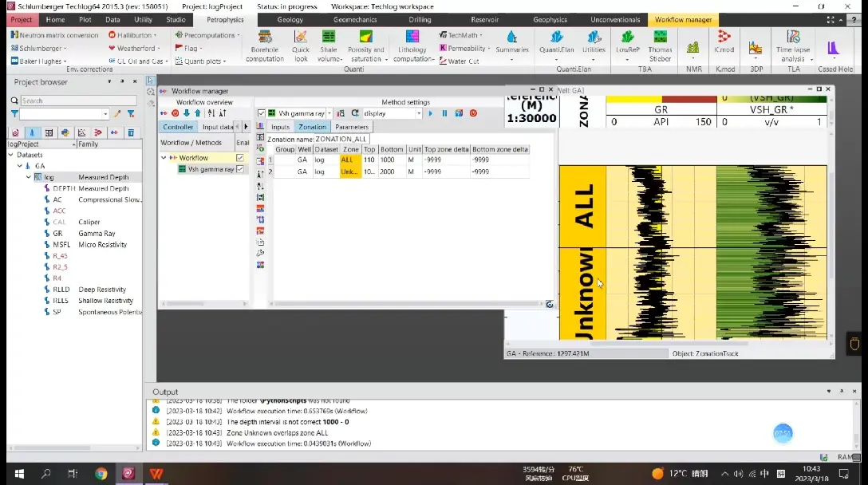Click the Project browser Search field
Screen dimensions: 868x485
click(79, 101)
